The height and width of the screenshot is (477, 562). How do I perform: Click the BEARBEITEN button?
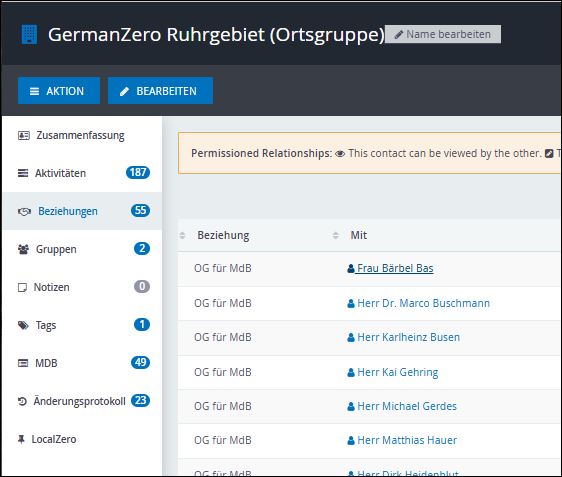coord(160,91)
